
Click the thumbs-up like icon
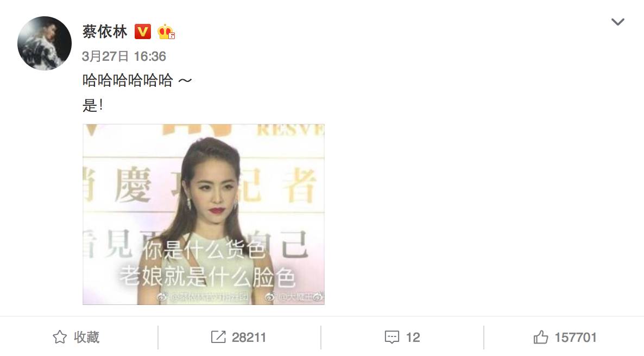540,337
